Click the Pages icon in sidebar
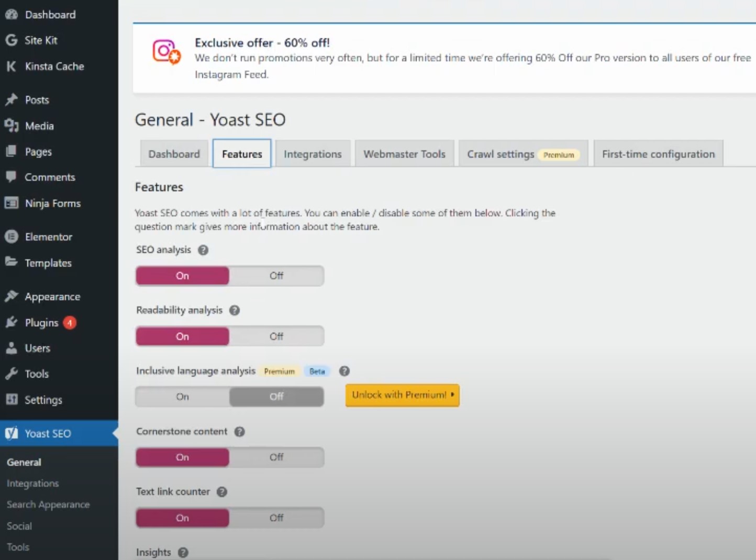 tap(12, 151)
